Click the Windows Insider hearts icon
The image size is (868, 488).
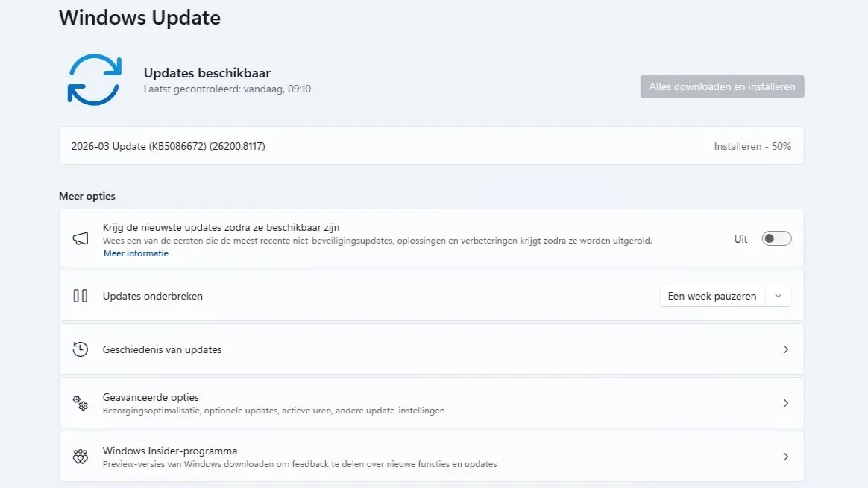pos(81,457)
